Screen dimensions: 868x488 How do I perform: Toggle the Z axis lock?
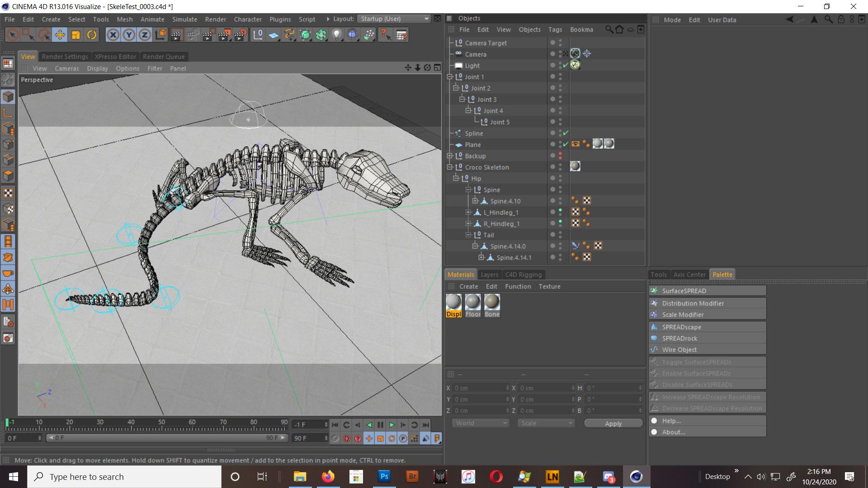coord(145,35)
